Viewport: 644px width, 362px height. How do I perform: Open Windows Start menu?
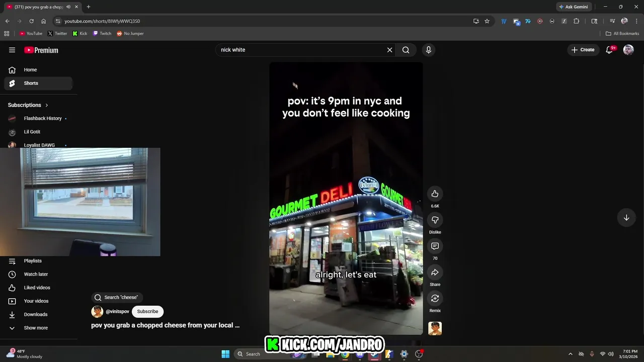[225, 354]
